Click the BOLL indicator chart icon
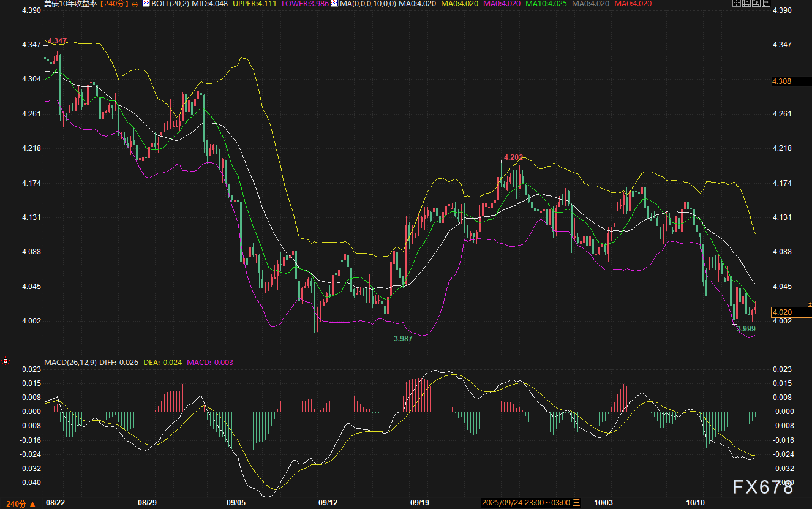 (146, 4)
